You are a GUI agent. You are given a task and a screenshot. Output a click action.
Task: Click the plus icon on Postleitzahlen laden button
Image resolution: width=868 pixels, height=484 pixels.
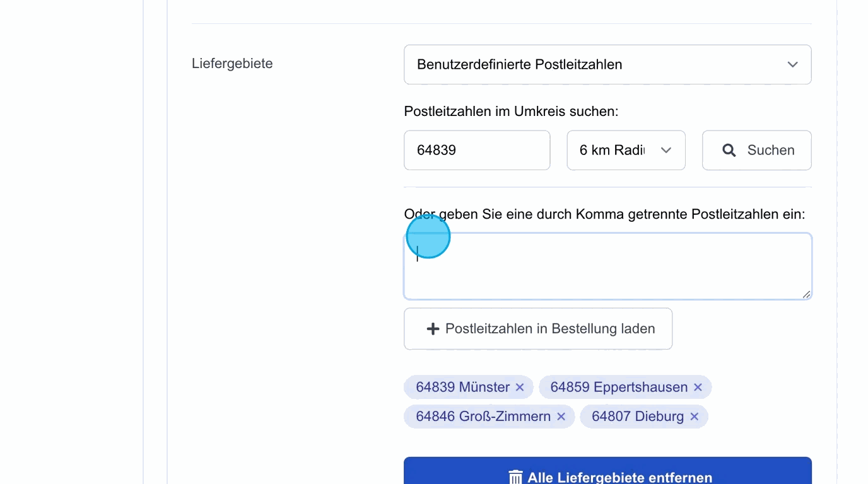click(x=433, y=329)
